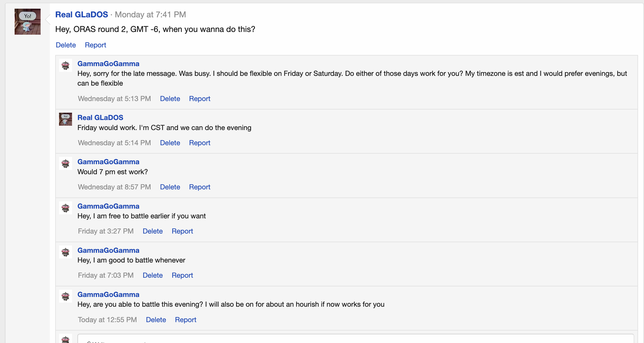644x343 pixels.
Task: Report the Wednesday 5:14 PM comment
Action: tap(200, 143)
